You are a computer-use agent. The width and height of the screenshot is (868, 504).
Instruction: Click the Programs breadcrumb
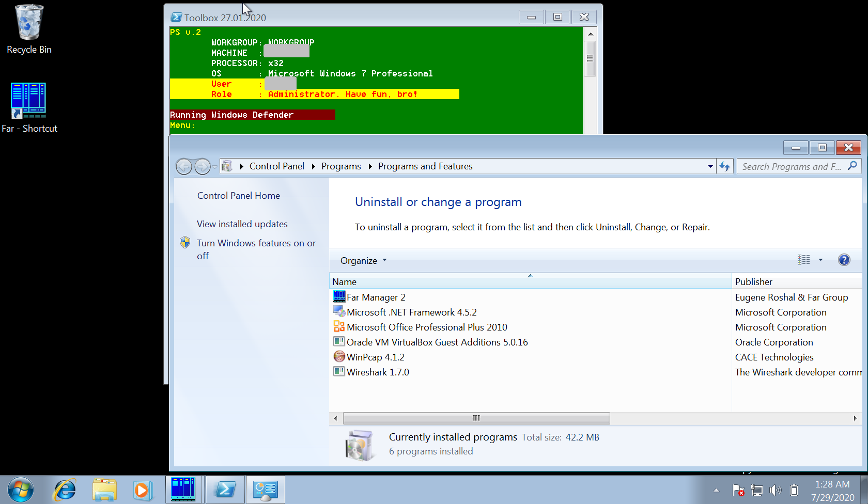click(x=341, y=166)
